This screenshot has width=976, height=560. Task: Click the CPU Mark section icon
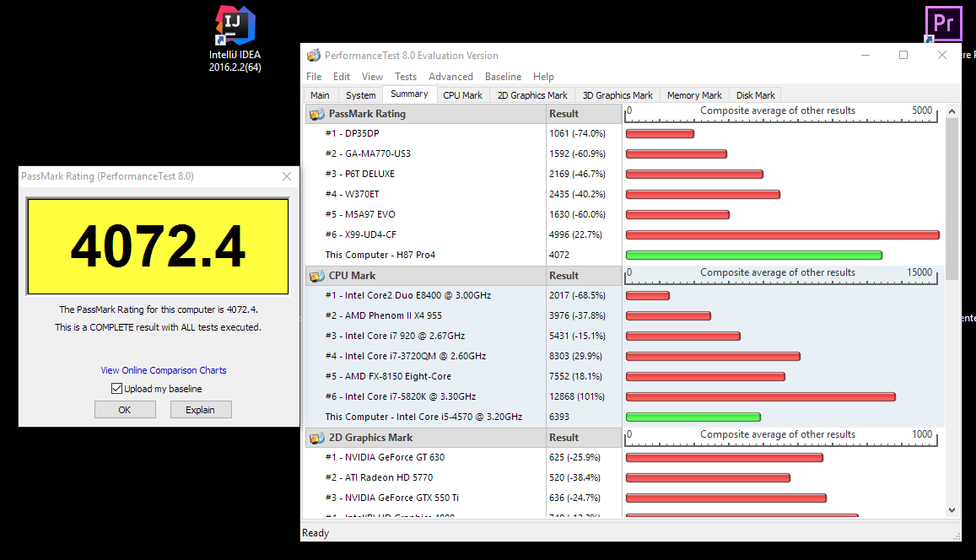[x=317, y=276]
